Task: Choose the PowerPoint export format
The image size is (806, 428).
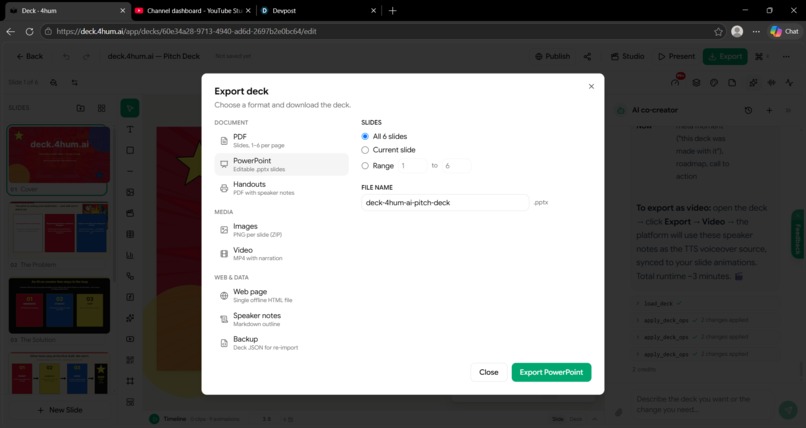Action: click(281, 164)
